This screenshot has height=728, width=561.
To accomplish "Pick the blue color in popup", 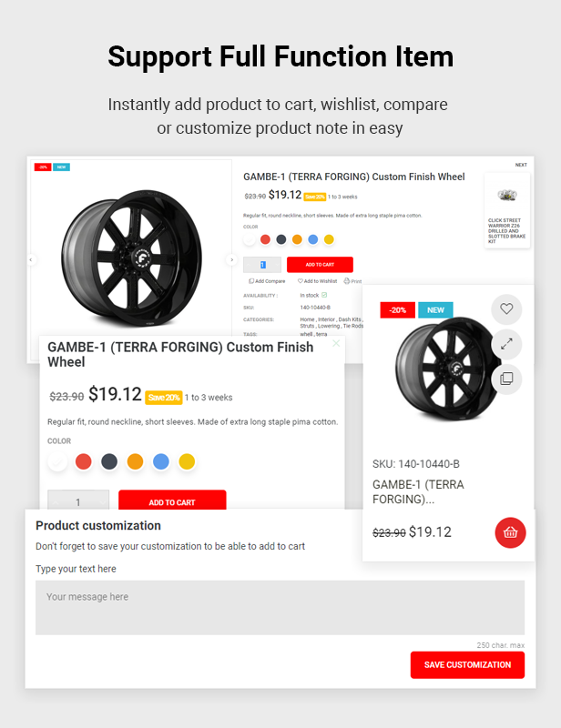I will [161, 462].
